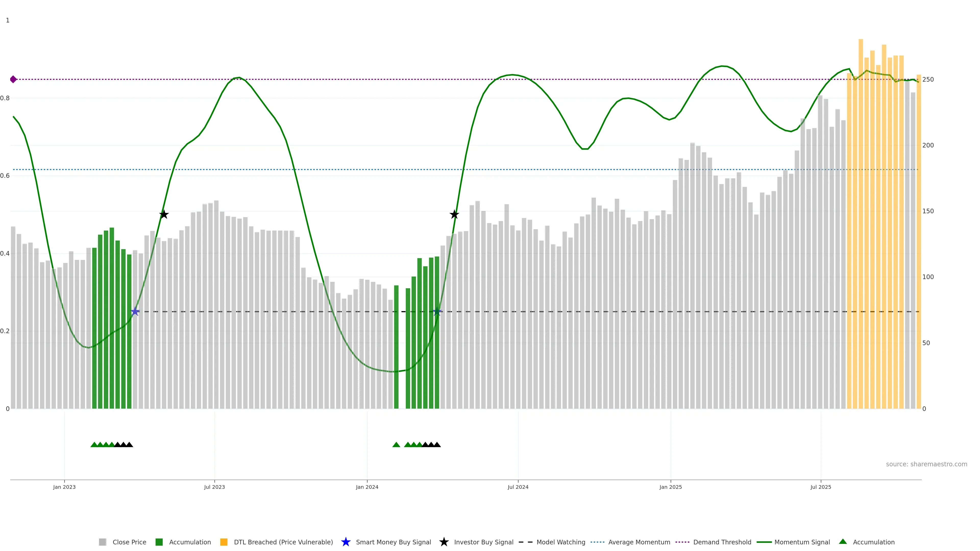Click the Jan 2025 axis label
Viewport: 980px width, 551px height.
(670, 487)
